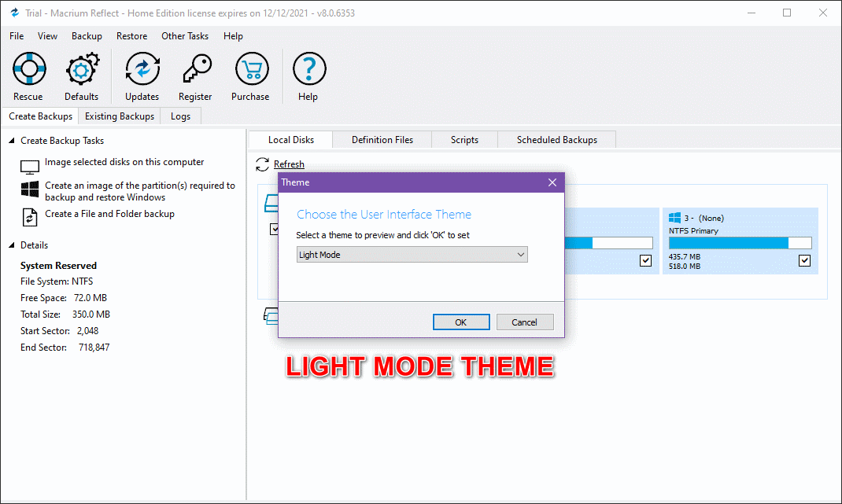
Task: Click the Windows logo backup icon
Action: click(30, 189)
